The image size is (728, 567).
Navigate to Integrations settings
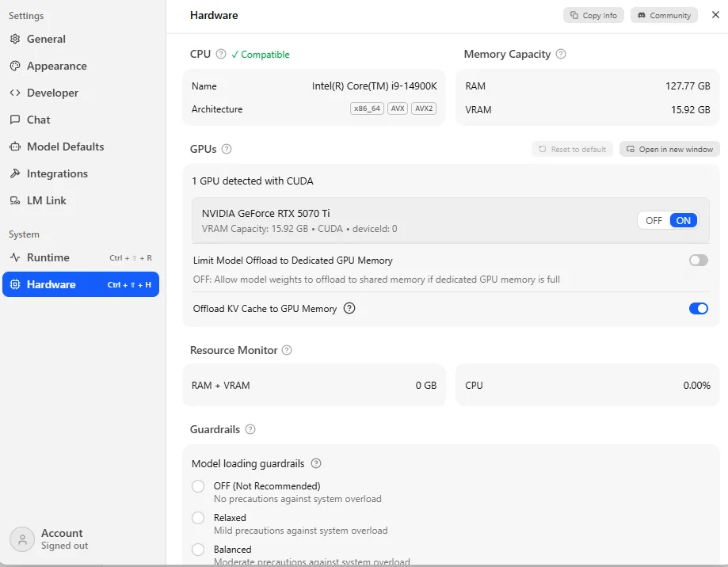81,173
